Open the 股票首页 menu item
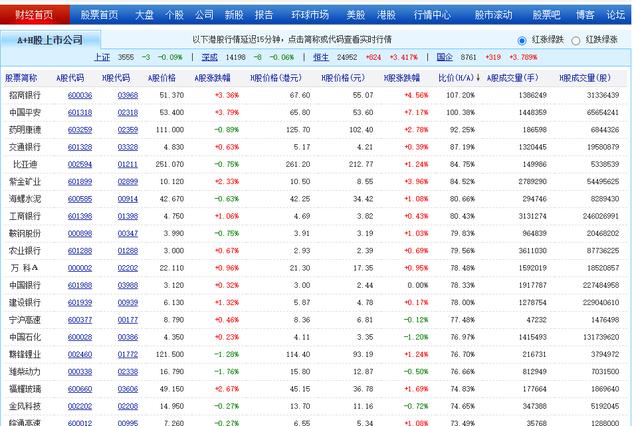The width and height of the screenshot is (640, 426). (99, 15)
